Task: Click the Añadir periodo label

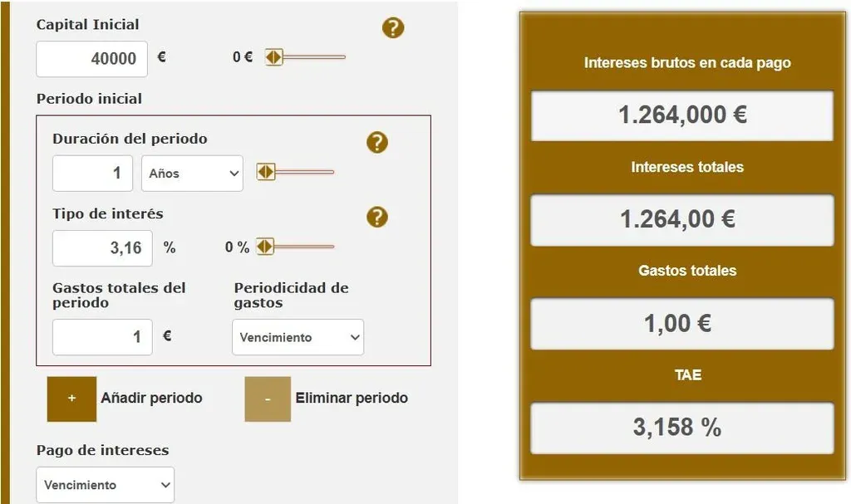Action: (x=151, y=398)
